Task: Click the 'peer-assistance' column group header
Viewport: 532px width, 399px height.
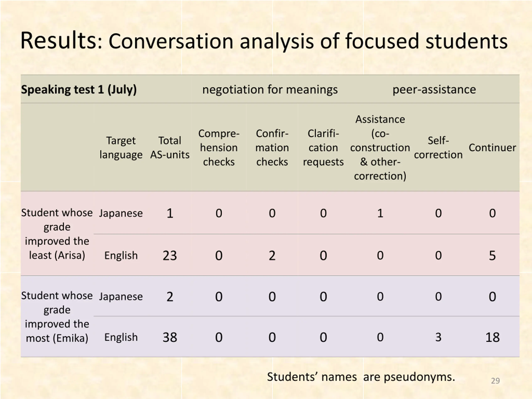Action: (x=434, y=90)
